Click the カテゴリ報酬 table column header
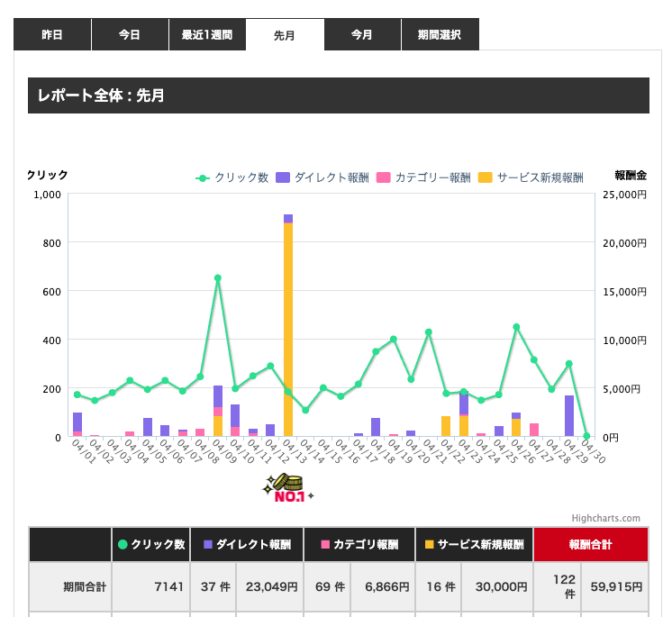This screenshot has height=617, width=672. point(359,544)
